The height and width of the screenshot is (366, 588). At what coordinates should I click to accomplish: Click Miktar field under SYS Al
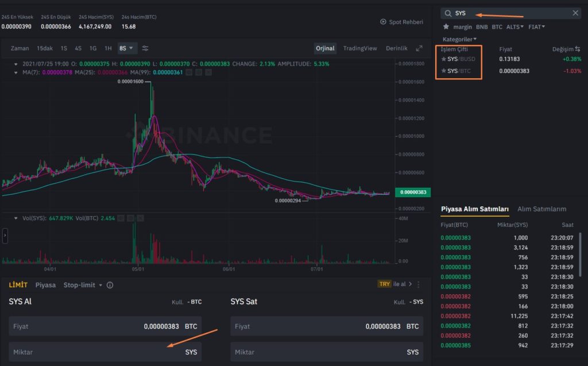(106, 352)
